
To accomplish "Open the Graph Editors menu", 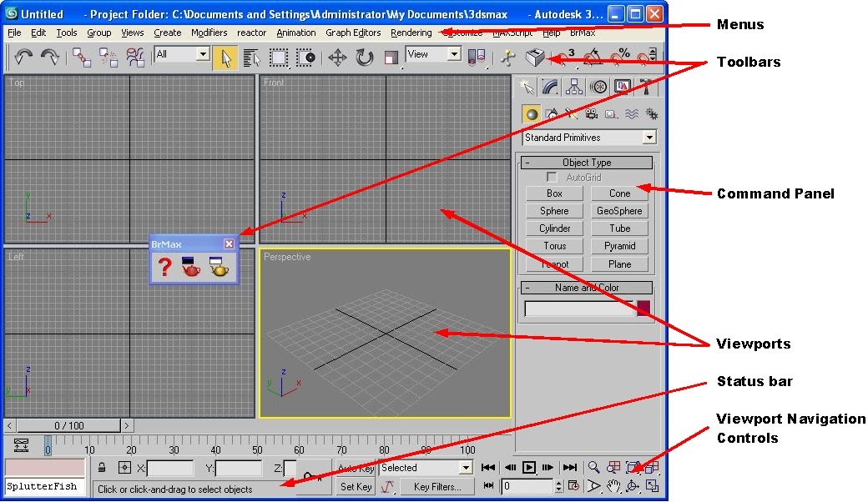I will pos(353,33).
